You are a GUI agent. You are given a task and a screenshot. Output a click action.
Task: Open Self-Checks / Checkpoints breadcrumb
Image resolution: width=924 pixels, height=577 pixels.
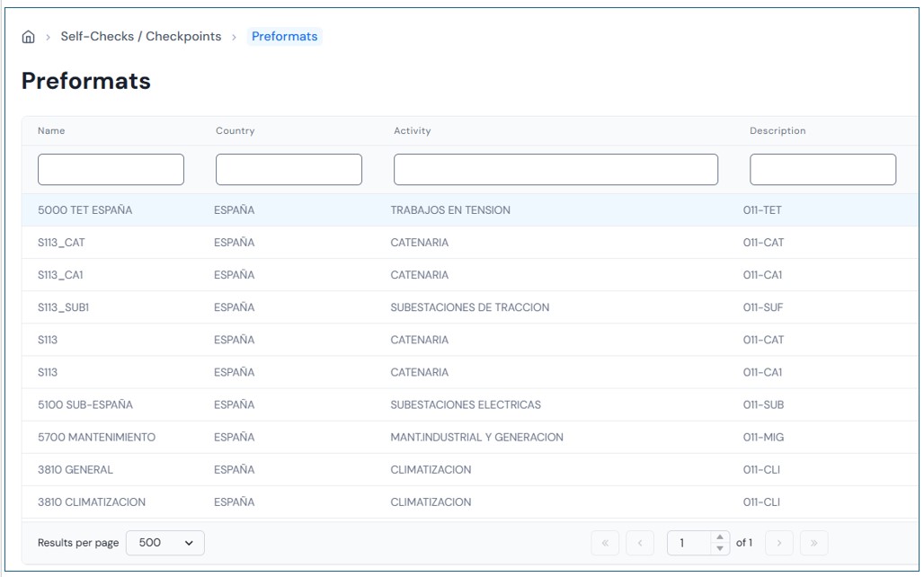click(x=140, y=37)
